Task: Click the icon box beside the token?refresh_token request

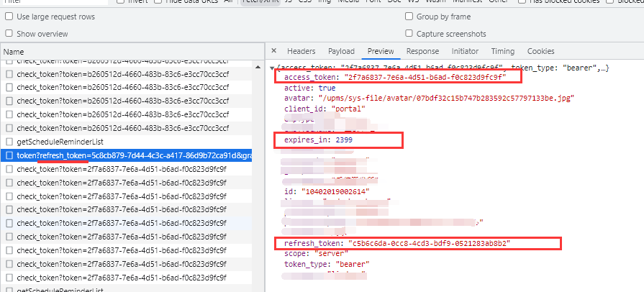Action: pyautogui.click(x=9, y=155)
